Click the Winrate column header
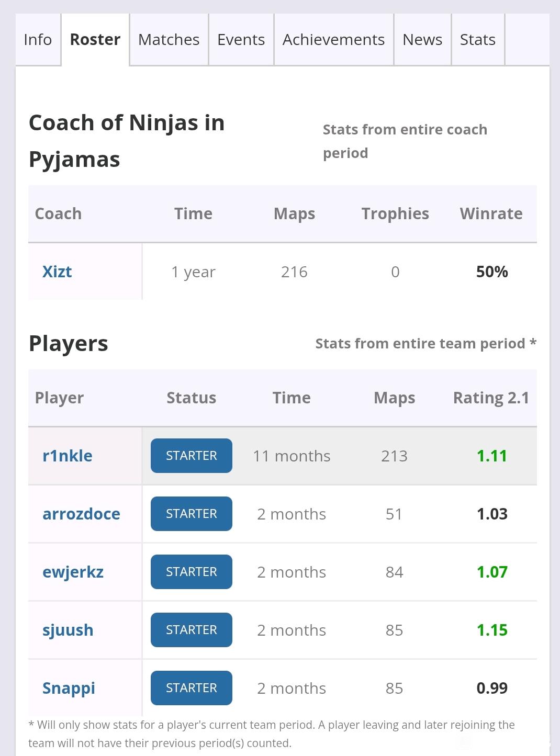The image size is (560, 756). [491, 213]
